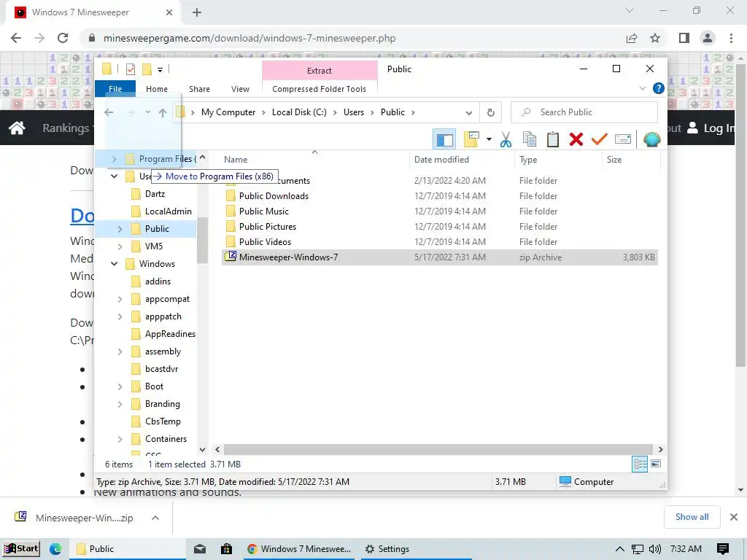747x560 pixels.
Task: Switch to Large icons view in status bar
Action: point(656,464)
